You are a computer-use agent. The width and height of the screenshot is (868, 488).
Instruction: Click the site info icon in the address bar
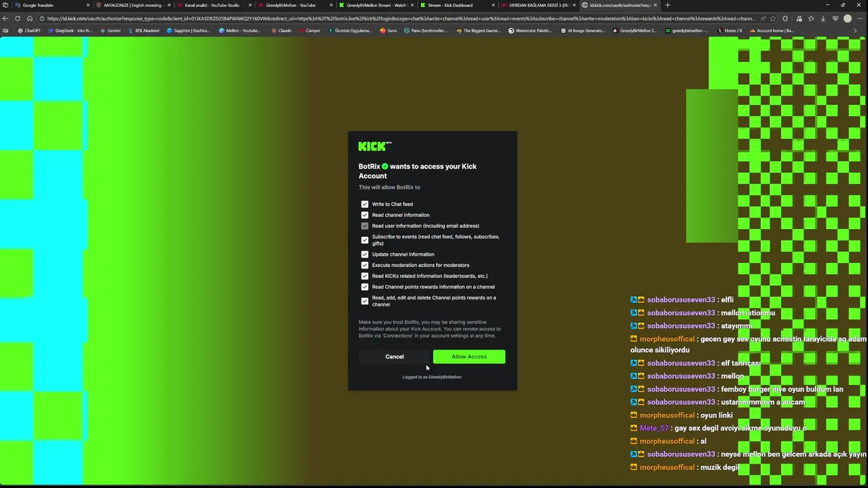[42, 18]
